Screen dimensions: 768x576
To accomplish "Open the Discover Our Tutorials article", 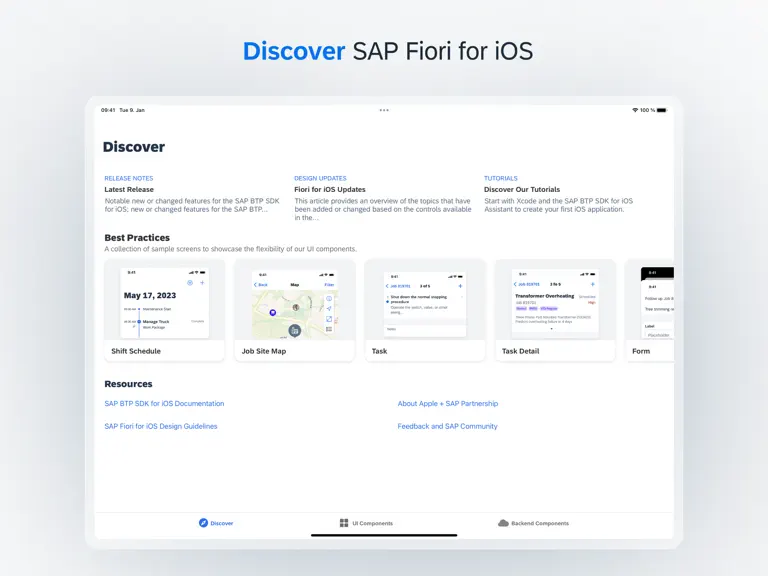I will click(x=559, y=194).
